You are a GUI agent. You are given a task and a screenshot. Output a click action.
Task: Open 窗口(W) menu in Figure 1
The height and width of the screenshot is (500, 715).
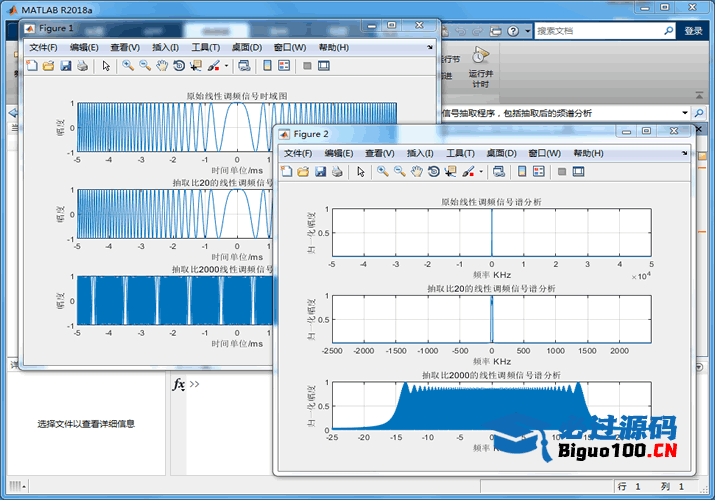coord(290,47)
